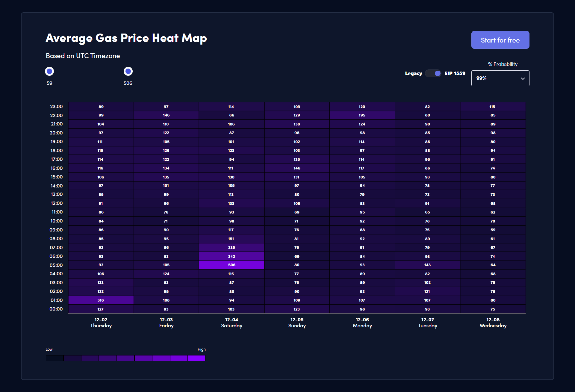The image size is (575, 392).
Task: Click the 143 cell on Tuesday 05:00
Action: click(x=427, y=265)
